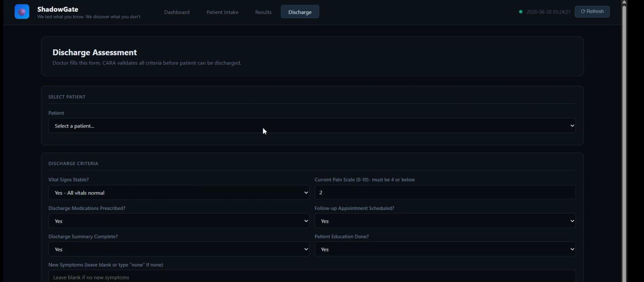
Task: Click the "New Symptoms" field label
Action: (106, 265)
